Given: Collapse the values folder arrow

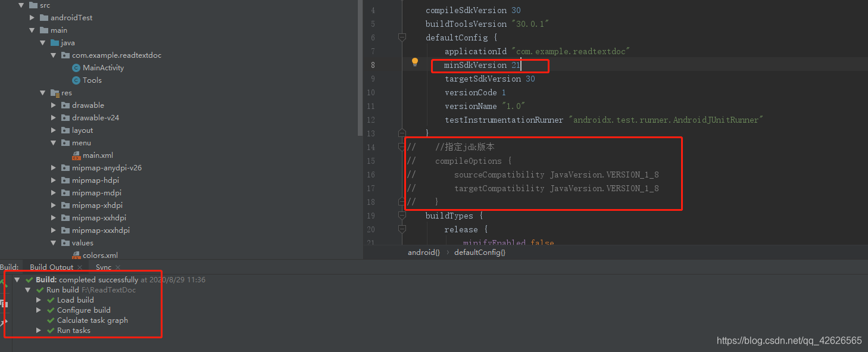Looking at the screenshot, I should click(x=54, y=243).
